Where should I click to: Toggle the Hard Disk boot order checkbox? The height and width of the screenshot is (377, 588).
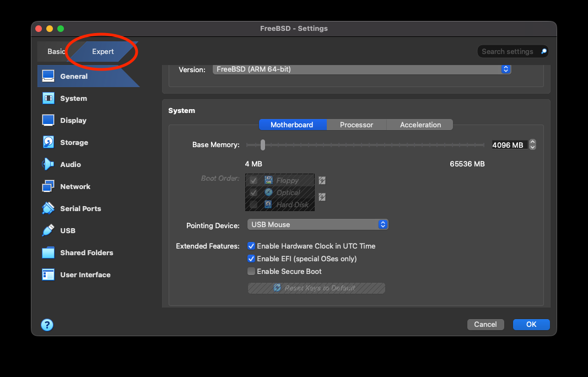tap(253, 204)
